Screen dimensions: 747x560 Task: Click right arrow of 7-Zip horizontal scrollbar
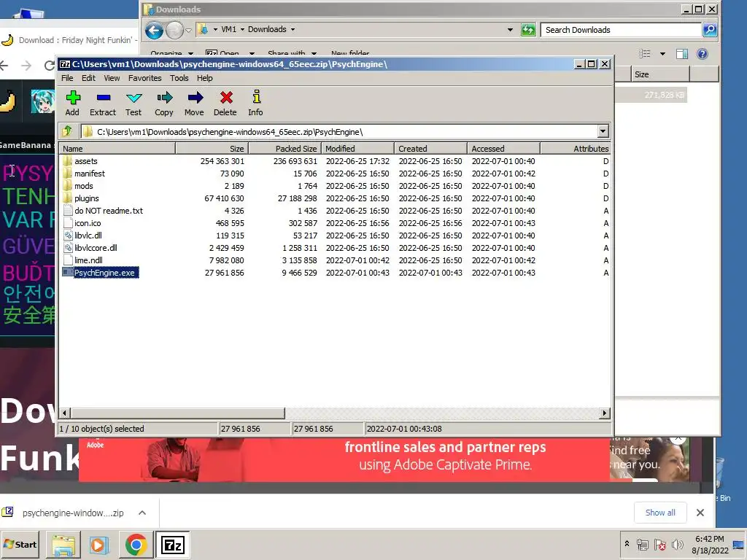tap(605, 413)
